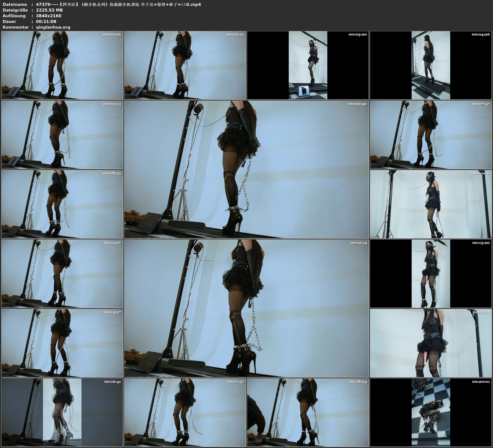Image resolution: width=493 pixels, height=448 pixels.
Task: Click the qinglanhua.org comment text
Action: pos(53,27)
